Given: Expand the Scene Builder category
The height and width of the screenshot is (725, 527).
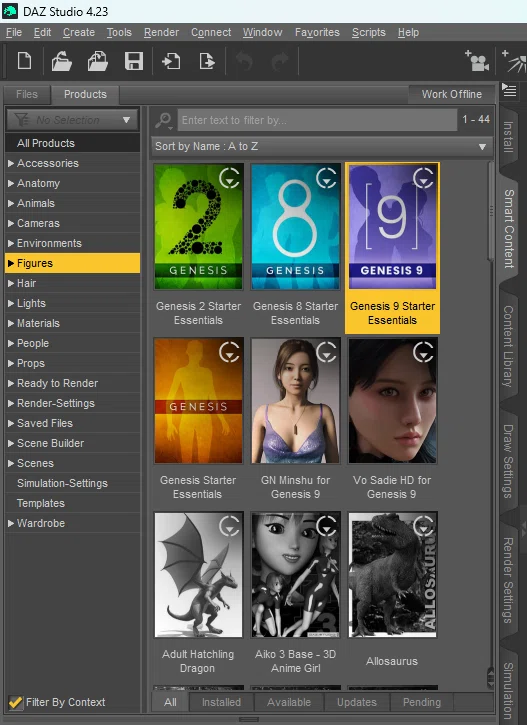Looking at the screenshot, I should point(11,443).
